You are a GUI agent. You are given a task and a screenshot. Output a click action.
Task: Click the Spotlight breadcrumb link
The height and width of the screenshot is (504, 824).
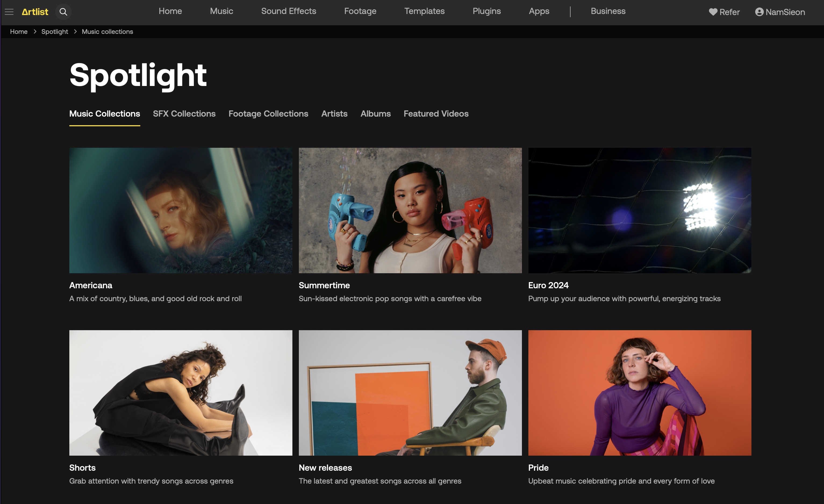[55, 32]
